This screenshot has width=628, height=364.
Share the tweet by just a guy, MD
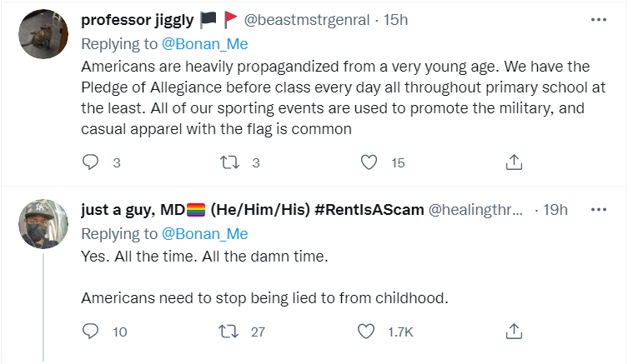click(515, 332)
